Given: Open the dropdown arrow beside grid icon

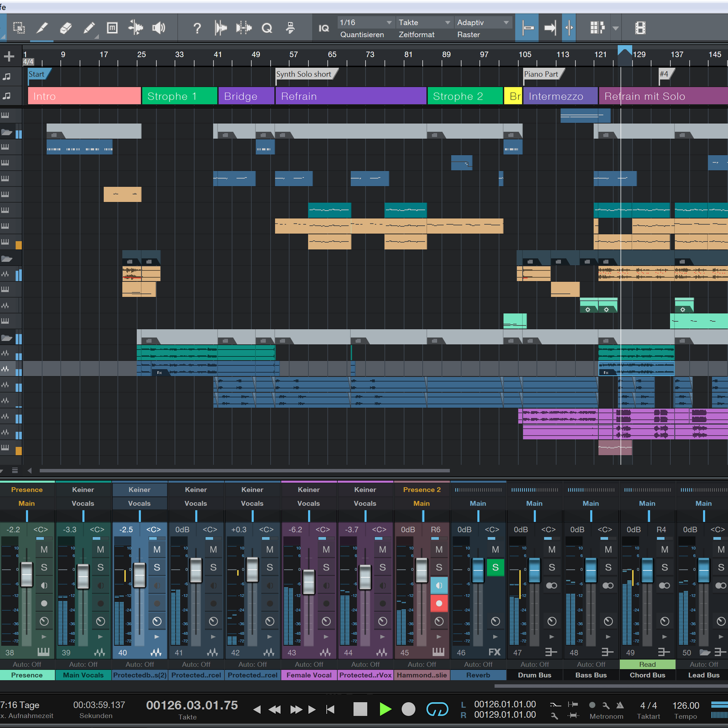Looking at the screenshot, I should point(615,28).
